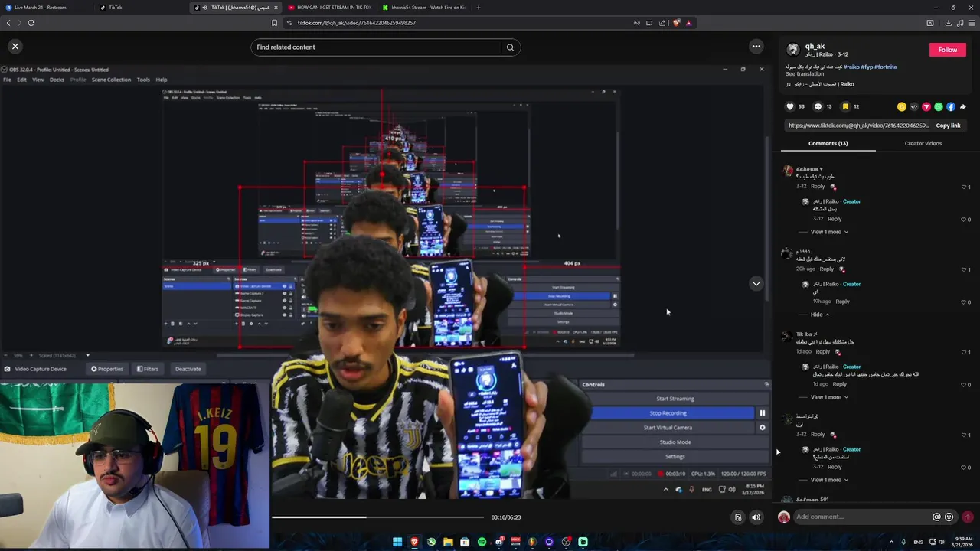This screenshot has height=551, width=980.
Task: Reply to the 20h ago comment
Action: (827, 269)
